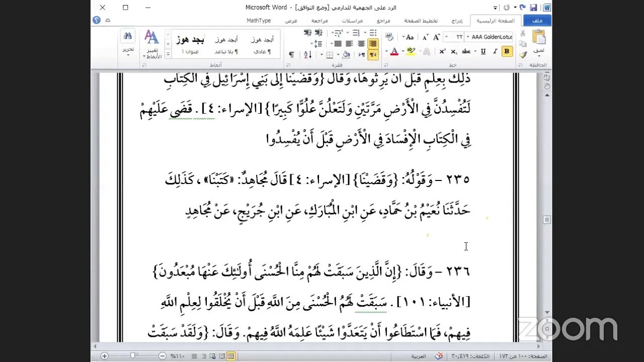Screen dimensions: 644x362
Task: Open the MathType tab
Action: [x=259, y=21]
